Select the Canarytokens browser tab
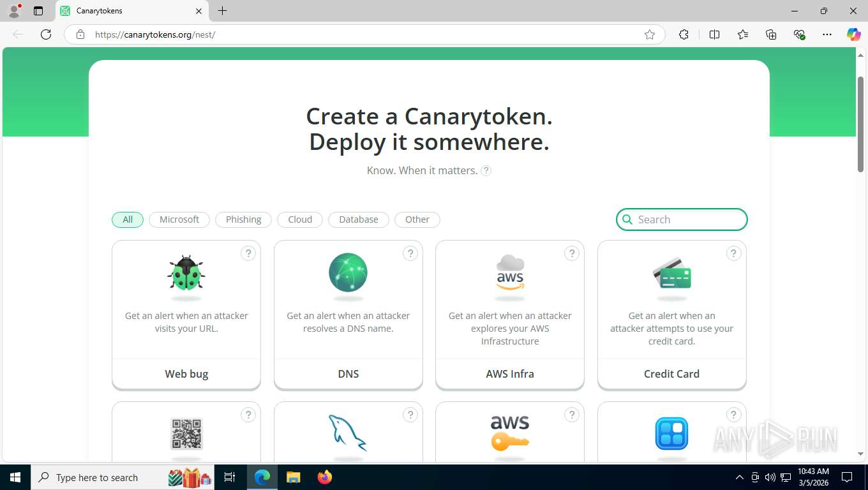 pyautogui.click(x=131, y=11)
